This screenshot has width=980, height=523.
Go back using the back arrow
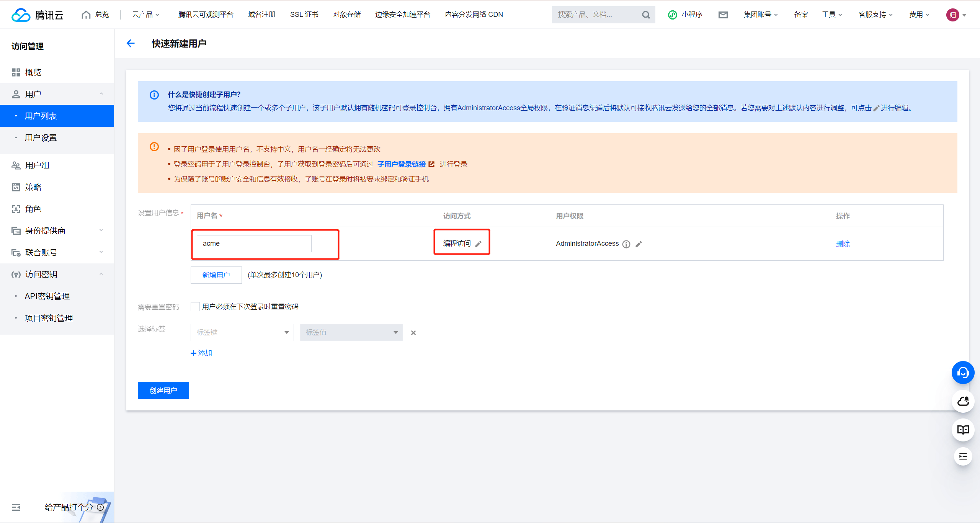tap(131, 43)
